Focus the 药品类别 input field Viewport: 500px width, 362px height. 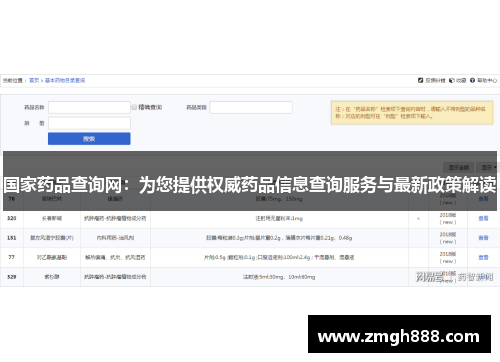coord(251,107)
